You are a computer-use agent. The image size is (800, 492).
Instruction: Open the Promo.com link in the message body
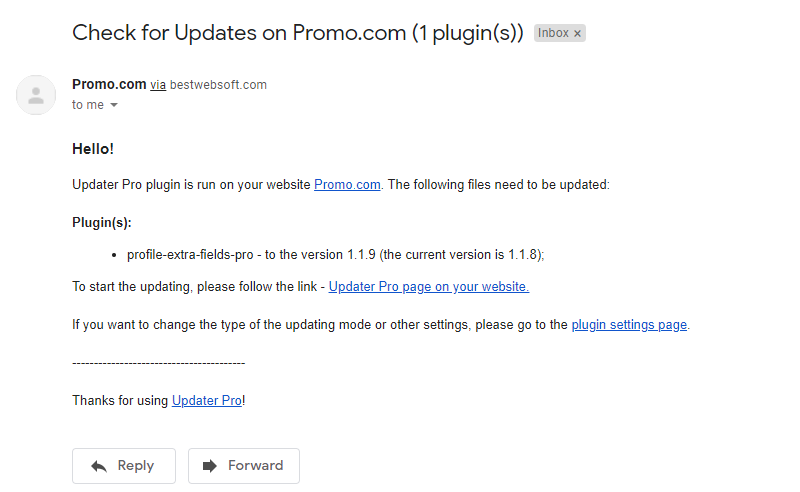click(347, 185)
